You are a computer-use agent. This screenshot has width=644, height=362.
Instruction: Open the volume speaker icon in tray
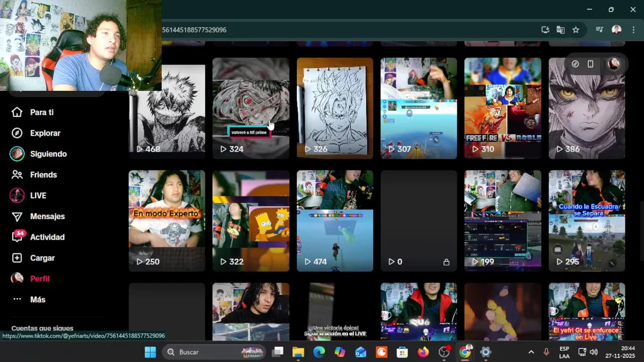click(x=593, y=352)
